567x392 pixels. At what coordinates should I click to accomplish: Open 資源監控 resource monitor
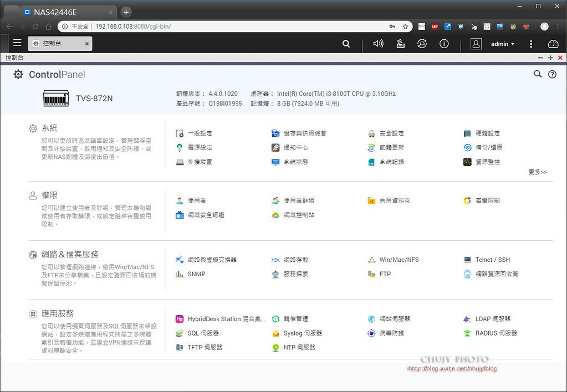482,162
